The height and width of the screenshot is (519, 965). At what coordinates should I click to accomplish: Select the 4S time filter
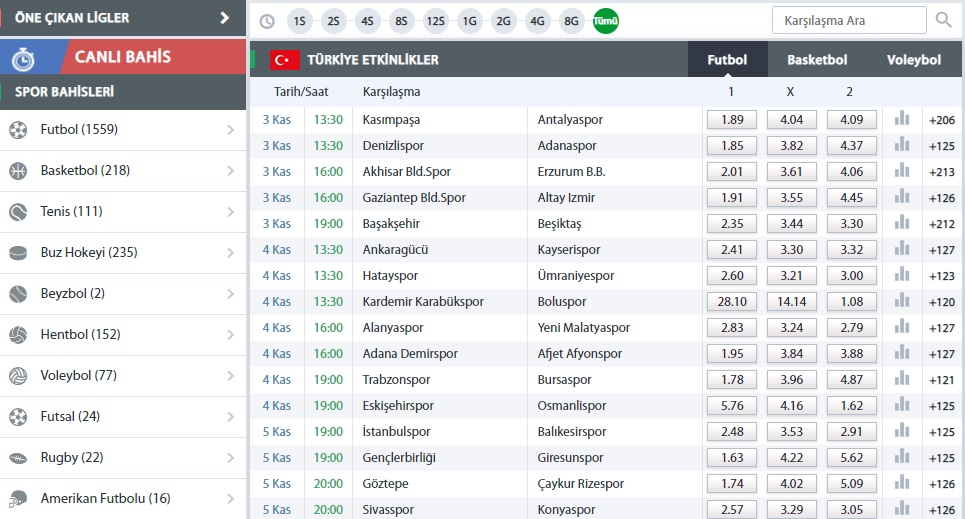[367, 22]
